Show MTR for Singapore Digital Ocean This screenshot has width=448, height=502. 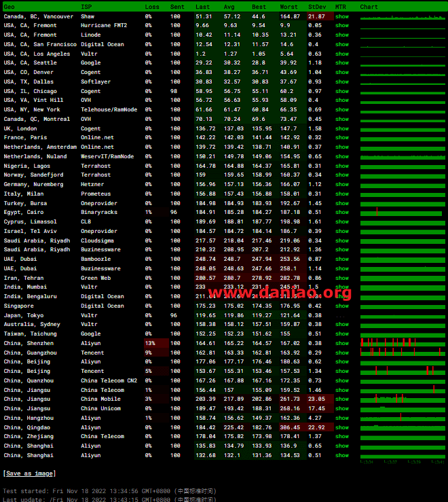[x=341, y=306]
